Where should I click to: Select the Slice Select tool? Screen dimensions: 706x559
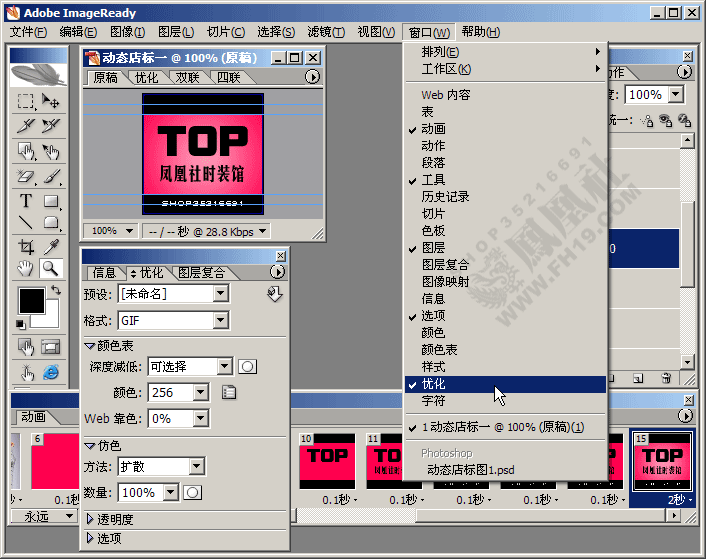pyautogui.click(x=50, y=126)
